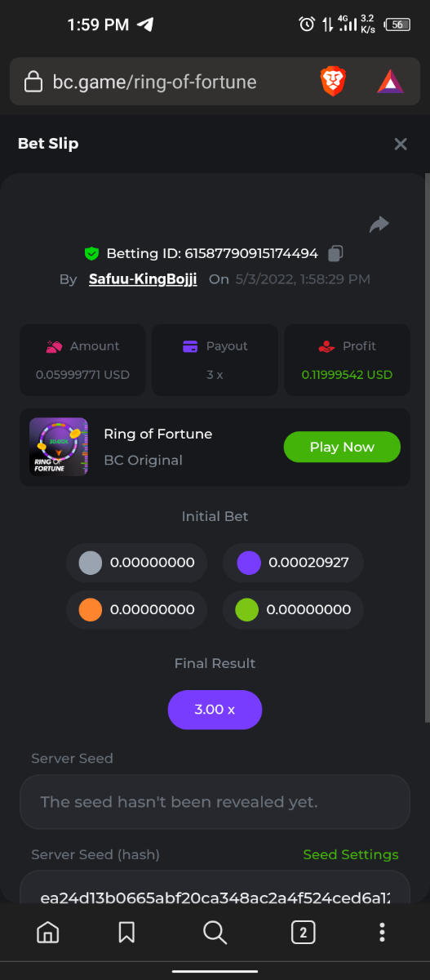Image resolution: width=430 pixels, height=980 pixels.
Task: Go to browser home icon
Action: [x=48, y=932]
